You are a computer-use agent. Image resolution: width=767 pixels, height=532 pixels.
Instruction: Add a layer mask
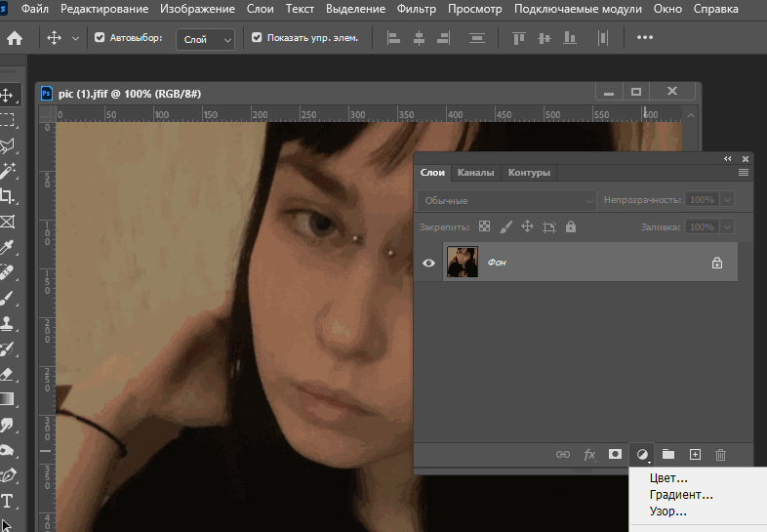pyautogui.click(x=615, y=454)
